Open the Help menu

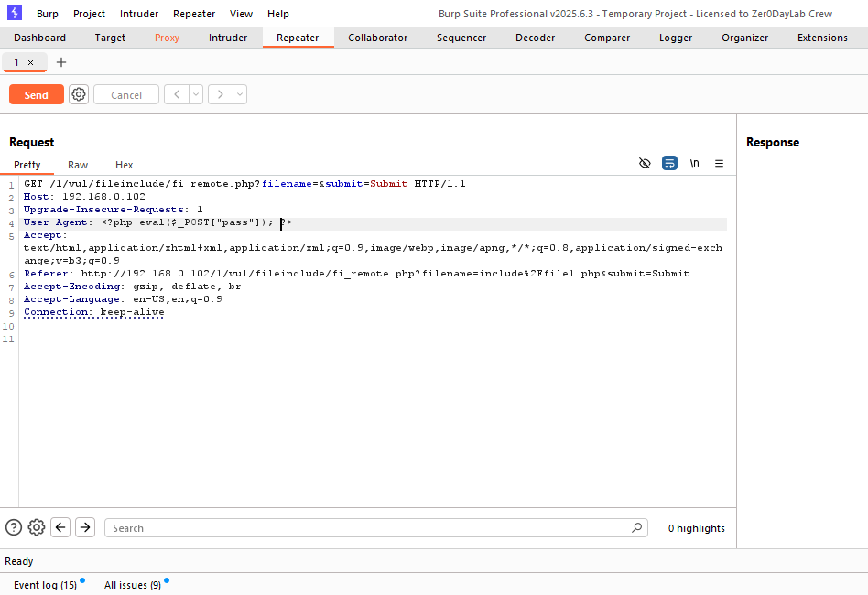pos(278,14)
